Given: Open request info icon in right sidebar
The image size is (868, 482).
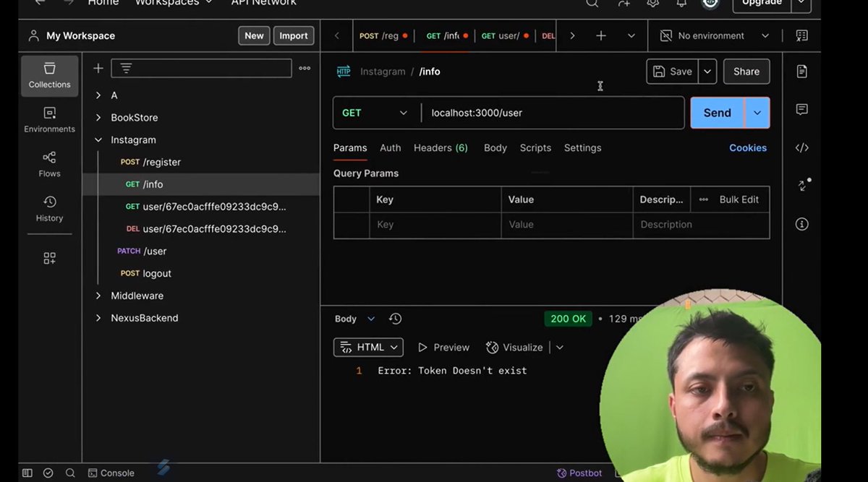Looking at the screenshot, I should point(801,224).
